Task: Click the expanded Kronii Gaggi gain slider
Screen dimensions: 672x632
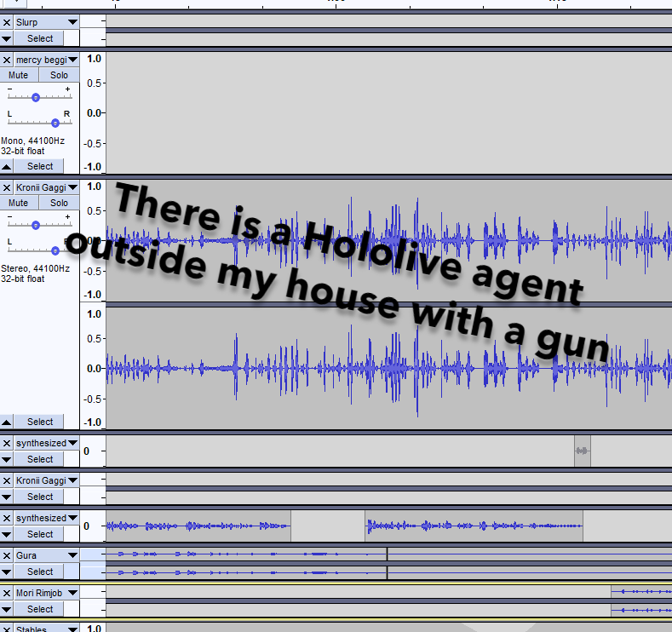Action: [36, 226]
